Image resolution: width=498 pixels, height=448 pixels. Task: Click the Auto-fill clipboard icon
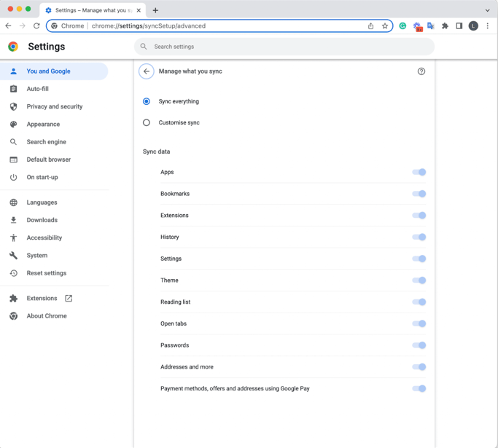click(x=13, y=89)
